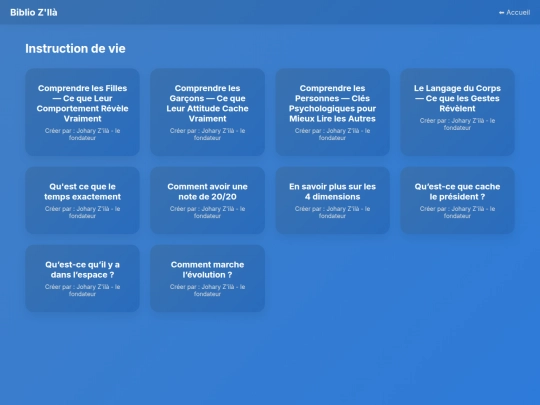
Task: Click author line under Comprendre les Filles
Action: pyautogui.click(x=82, y=134)
